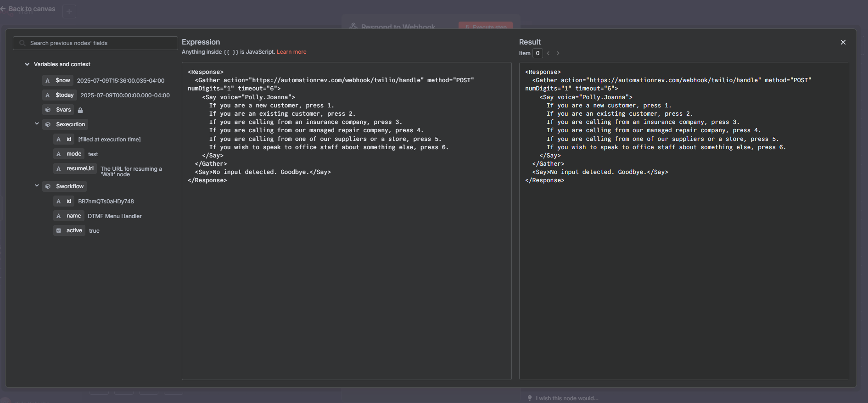
Task: Close the expression editor modal
Action: tap(843, 42)
